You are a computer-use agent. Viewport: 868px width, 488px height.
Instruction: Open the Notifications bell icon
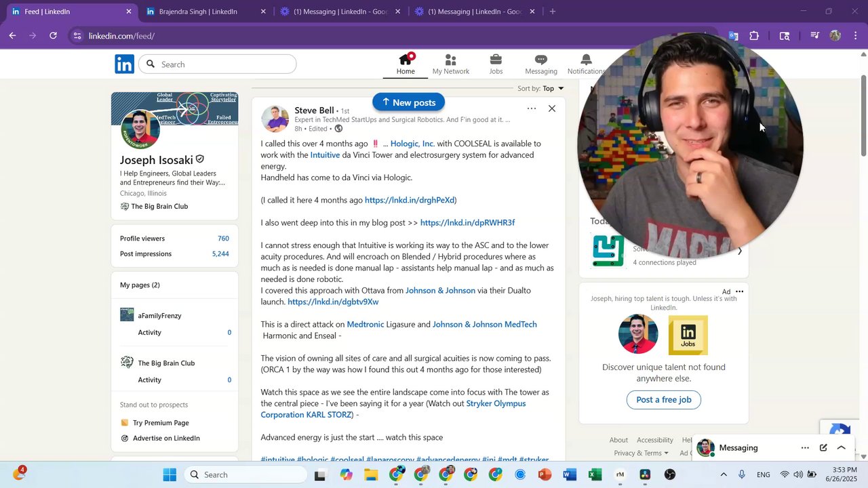click(x=586, y=64)
